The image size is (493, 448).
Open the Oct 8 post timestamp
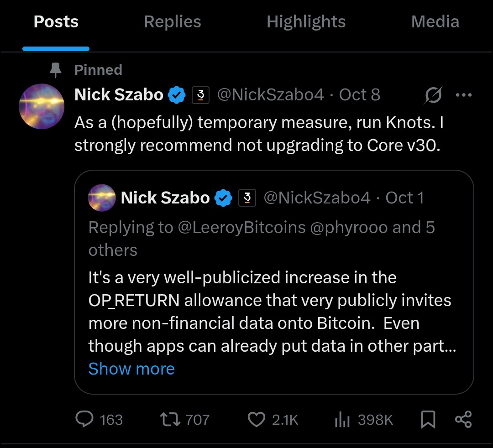tap(360, 95)
